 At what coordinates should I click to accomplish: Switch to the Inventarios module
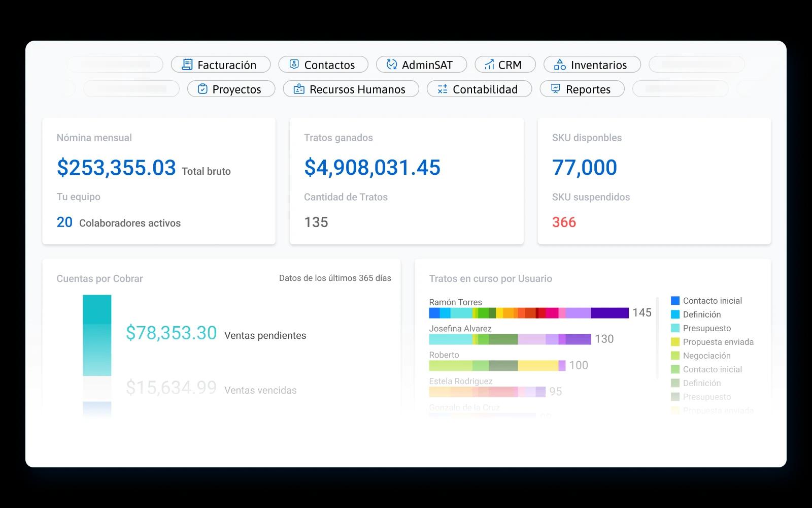(x=592, y=65)
